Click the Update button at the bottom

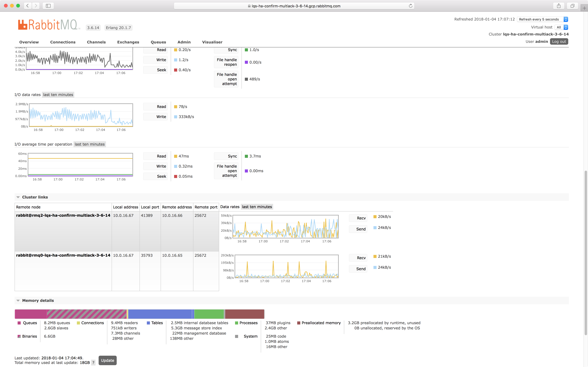click(x=107, y=360)
